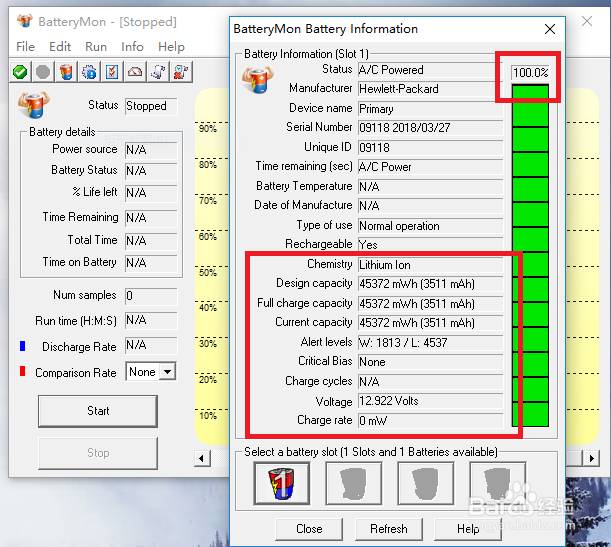611x547 pixels.
Task: Open the Run menu
Action: [x=96, y=47]
